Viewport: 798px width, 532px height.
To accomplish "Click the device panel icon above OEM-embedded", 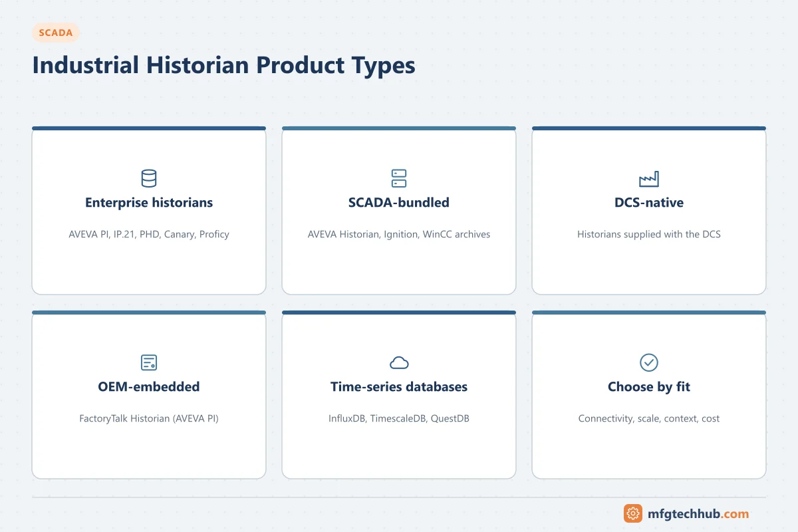I will (149, 362).
